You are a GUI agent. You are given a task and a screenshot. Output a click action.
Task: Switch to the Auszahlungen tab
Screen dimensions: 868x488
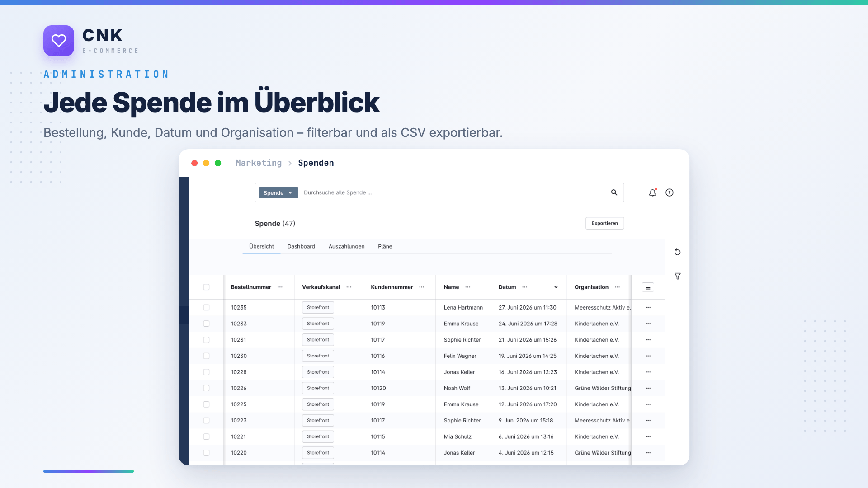pos(346,246)
